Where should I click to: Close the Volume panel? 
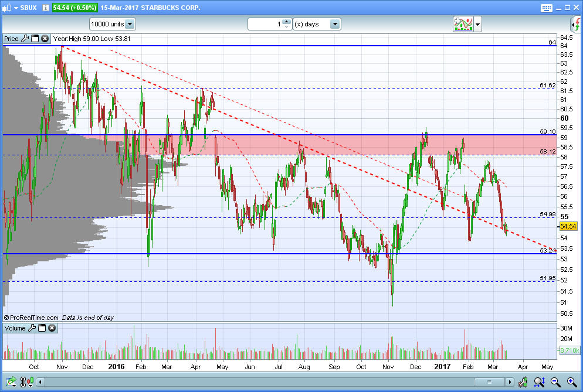coord(52,328)
